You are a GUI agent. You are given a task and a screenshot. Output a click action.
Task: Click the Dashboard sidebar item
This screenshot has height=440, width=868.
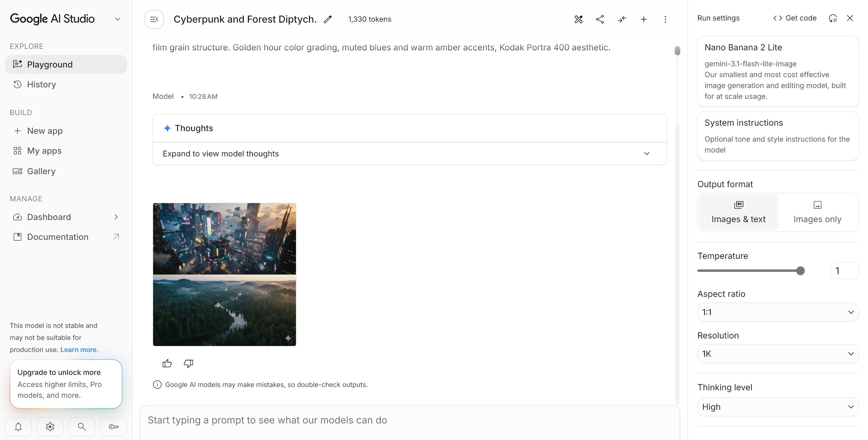click(x=66, y=217)
